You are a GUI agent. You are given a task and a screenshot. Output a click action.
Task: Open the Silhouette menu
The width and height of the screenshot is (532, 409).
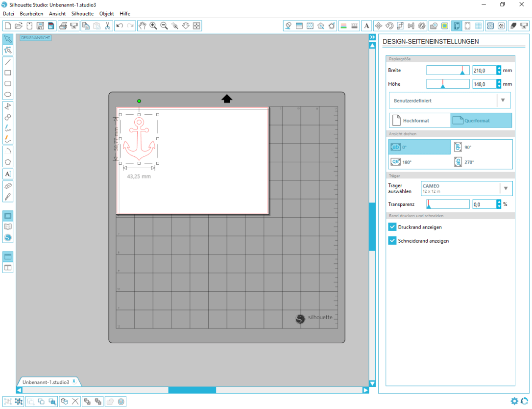pos(82,13)
